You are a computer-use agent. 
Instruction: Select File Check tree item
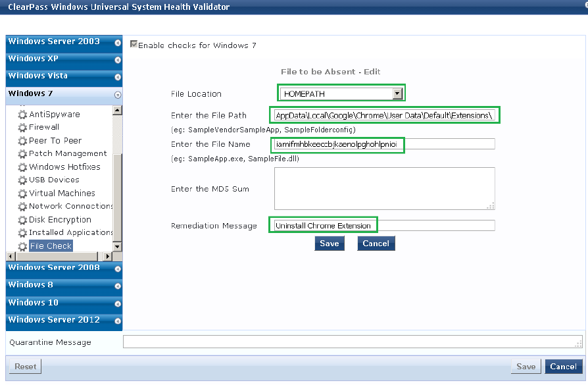pyautogui.click(x=51, y=246)
